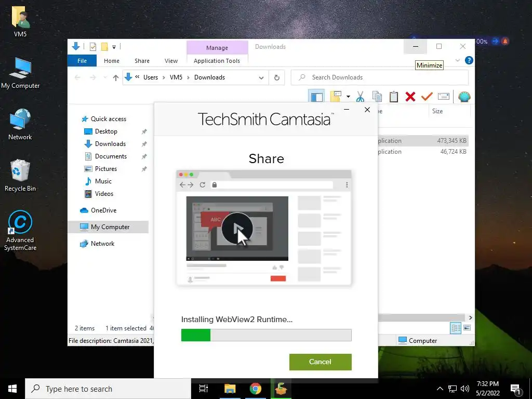
Task: Click the horizontal scrollbar right arrow
Action: click(470, 317)
